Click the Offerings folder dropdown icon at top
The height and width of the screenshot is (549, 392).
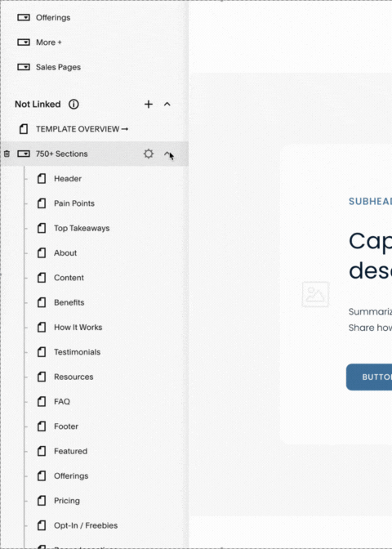point(24,17)
